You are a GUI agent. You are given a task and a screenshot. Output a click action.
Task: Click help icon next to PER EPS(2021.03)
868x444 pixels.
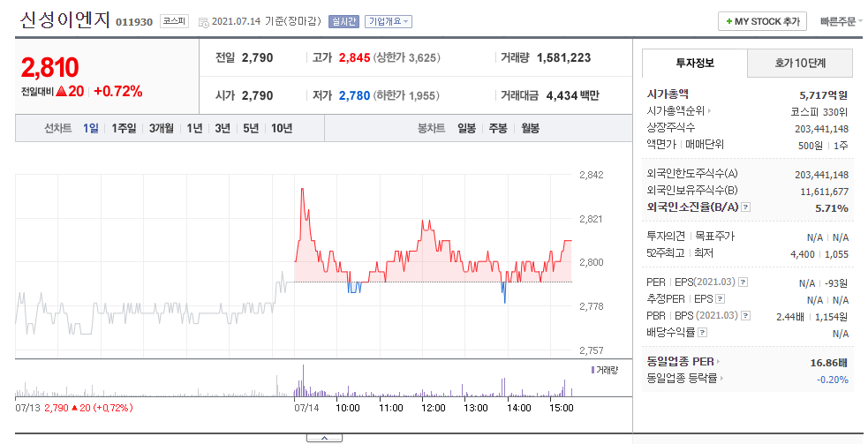coord(743,282)
